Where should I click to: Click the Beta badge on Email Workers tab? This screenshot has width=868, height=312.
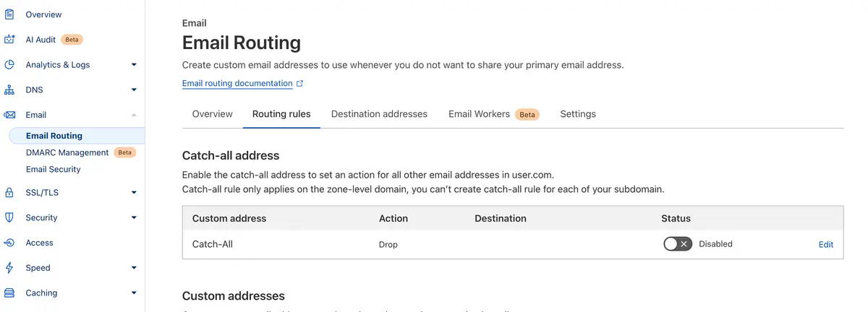527,114
